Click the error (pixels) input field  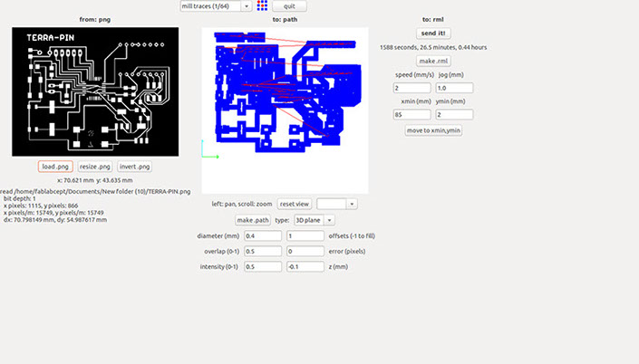(x=305, y=251)
